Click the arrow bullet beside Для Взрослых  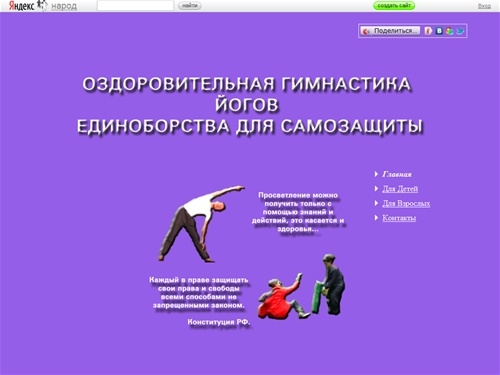coord(376,203)
